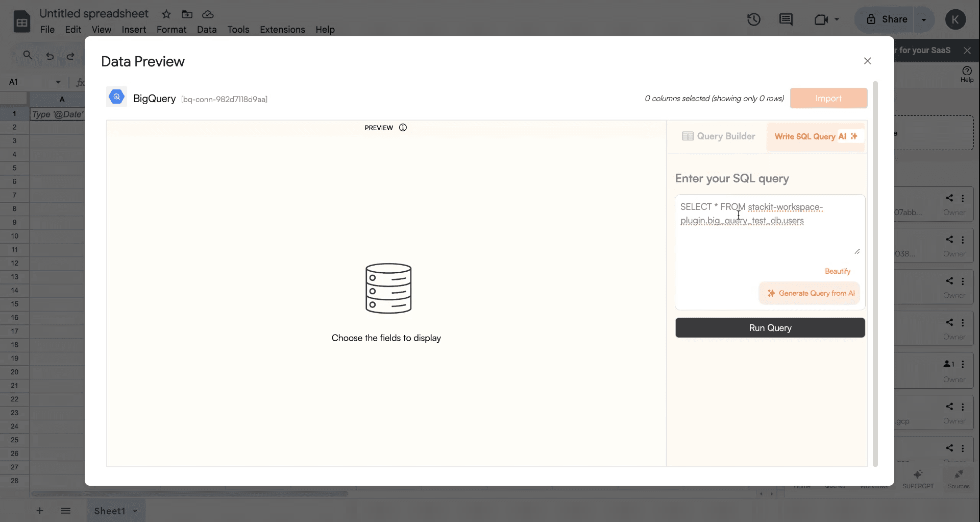Click cell A1 with Type '@Date'

57,114
